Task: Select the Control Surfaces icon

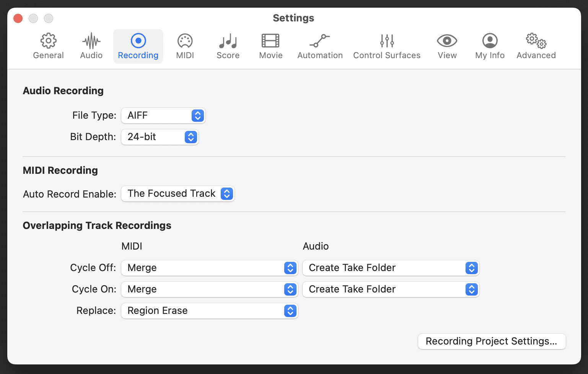Action: pyautogui.click(x=386, y=45)
